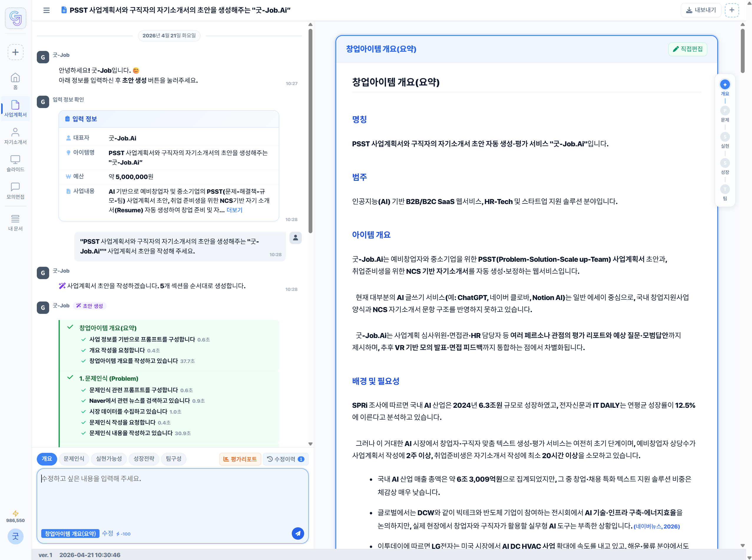Open the user avatar 굿 at bottom left
This screenshot has width=752, height=560.
coord(16,536)
